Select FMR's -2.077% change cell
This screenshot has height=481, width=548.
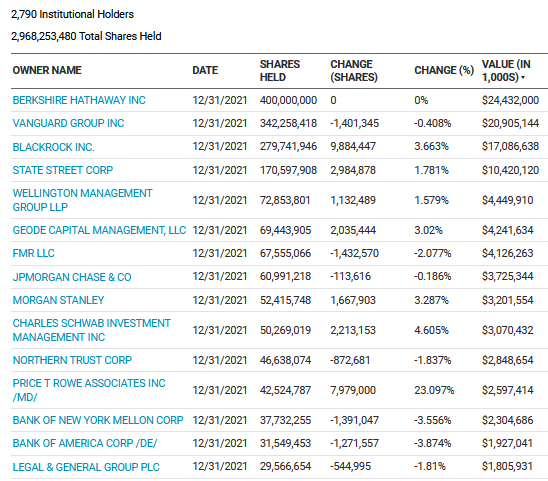click(432, 253)
